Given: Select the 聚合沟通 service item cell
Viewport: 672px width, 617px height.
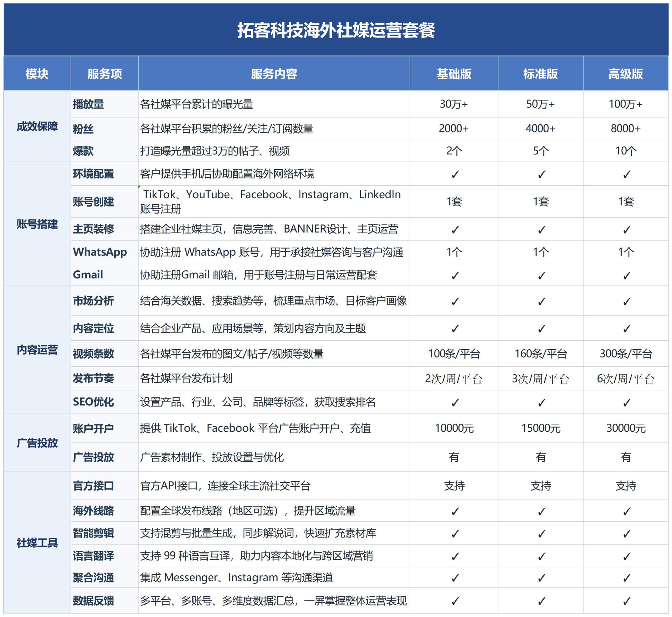Looking at the screenshot, I should click(105, 577).
